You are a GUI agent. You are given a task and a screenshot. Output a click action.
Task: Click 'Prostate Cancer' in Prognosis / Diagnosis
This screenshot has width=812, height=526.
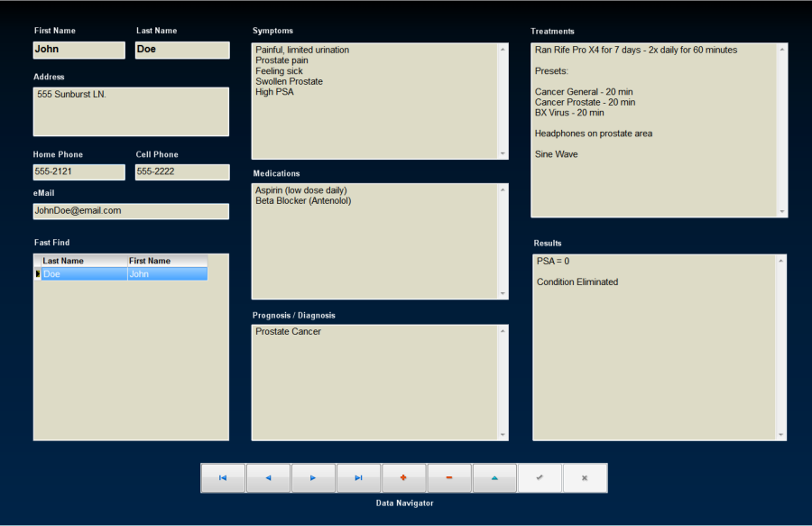pos(288,331)
